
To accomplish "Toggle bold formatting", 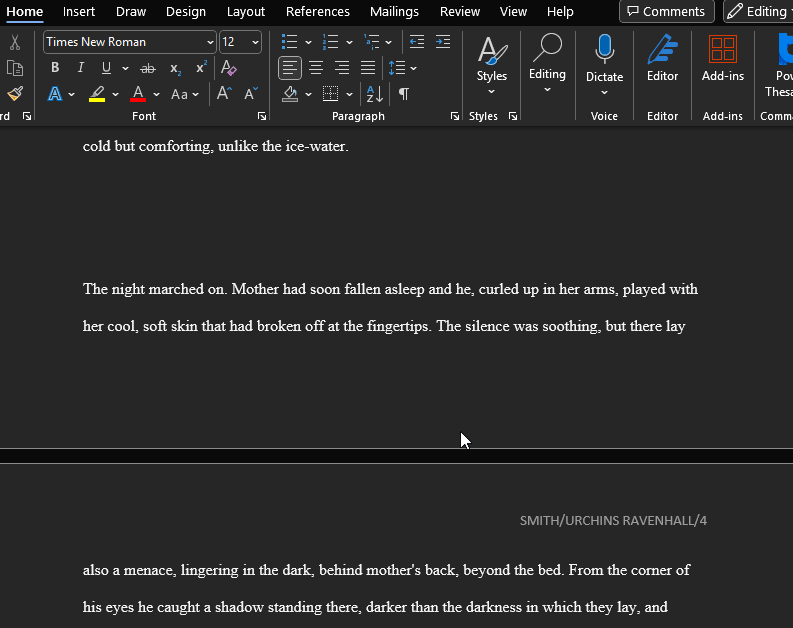I will pyautogui.click(x=55, y=68).
